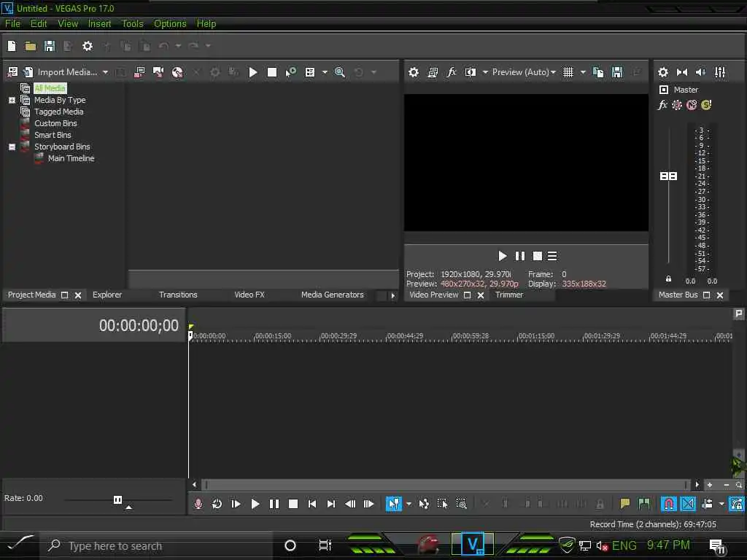Start media preview in Project Media toolbar
Screen dimensions: 747x560
[x=253, y=72]
